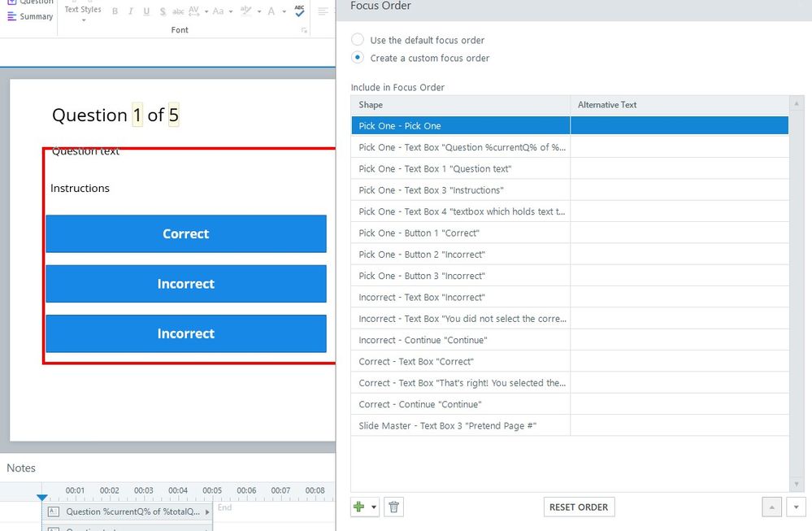This screenshot has width=812, height=531.
Task: Click the green plus add shape icon
Action: (358, 507)
